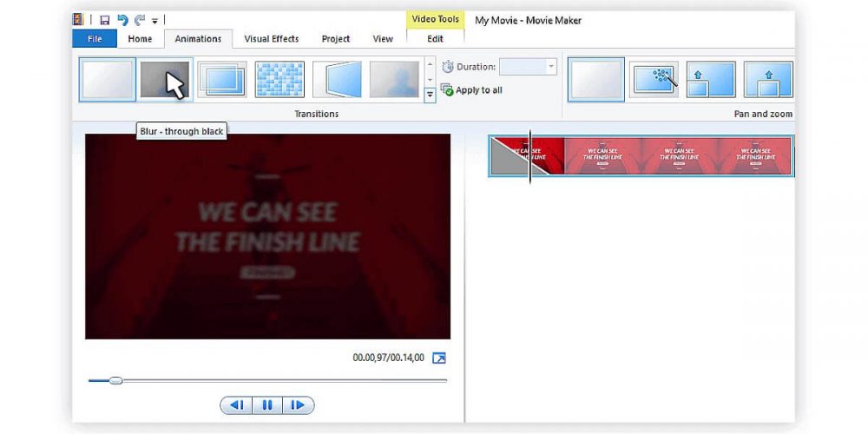868x434 pixels.
Task: Expand the transitions gallery with More arrow
Action: click(x=430, y=94)
